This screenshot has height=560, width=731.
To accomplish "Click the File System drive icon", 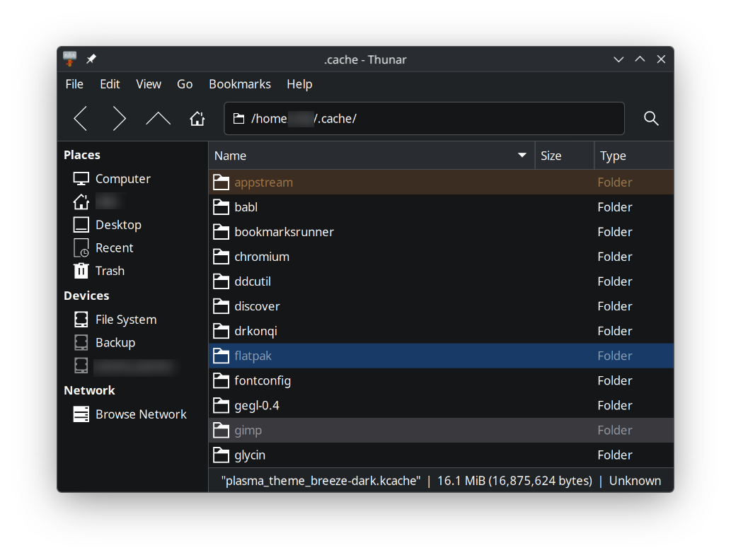I will pos(81,320).
